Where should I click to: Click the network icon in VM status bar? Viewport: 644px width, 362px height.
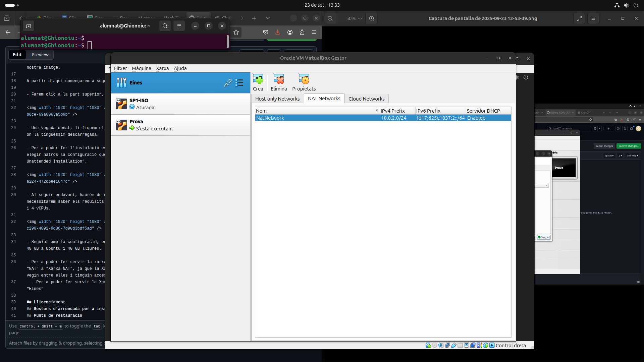447,345
